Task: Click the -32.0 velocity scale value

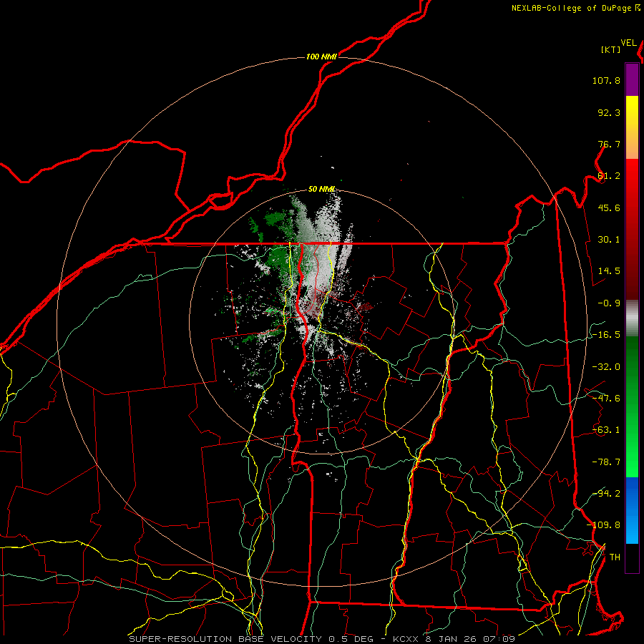Action: coord(606,367)
